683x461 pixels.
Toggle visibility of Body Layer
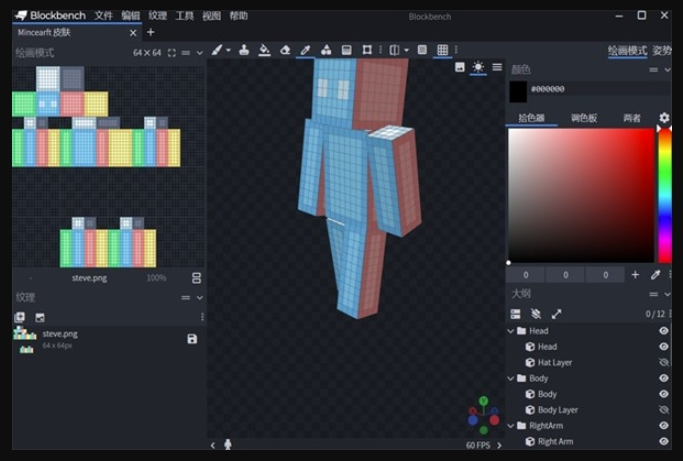(x=663, y=410)
